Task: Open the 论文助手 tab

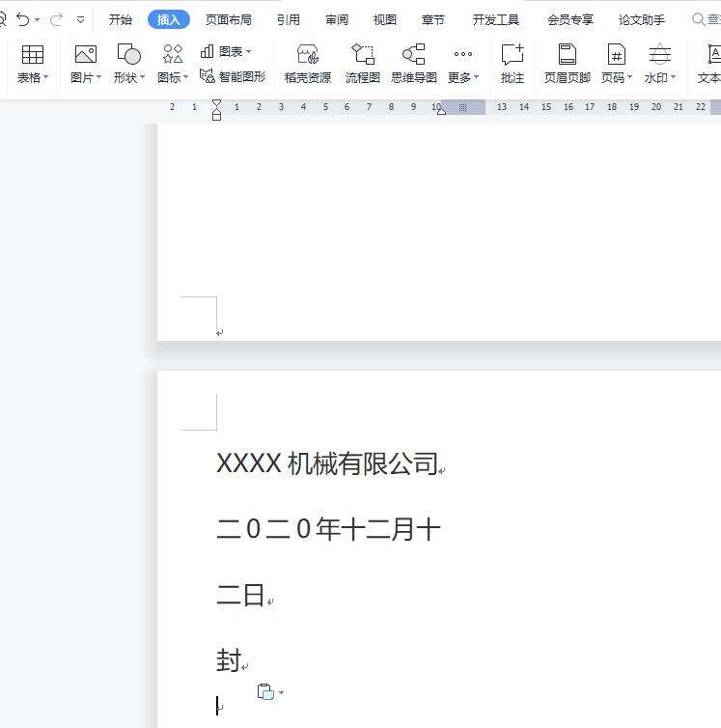Action: [x=642, y=19]
